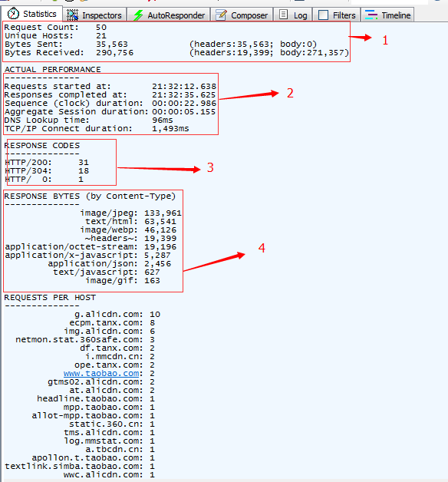The image size is (448, 482).
Task: Click Aggregate Session duration 00:00:05.155
Action: click(x=110, y=111)
